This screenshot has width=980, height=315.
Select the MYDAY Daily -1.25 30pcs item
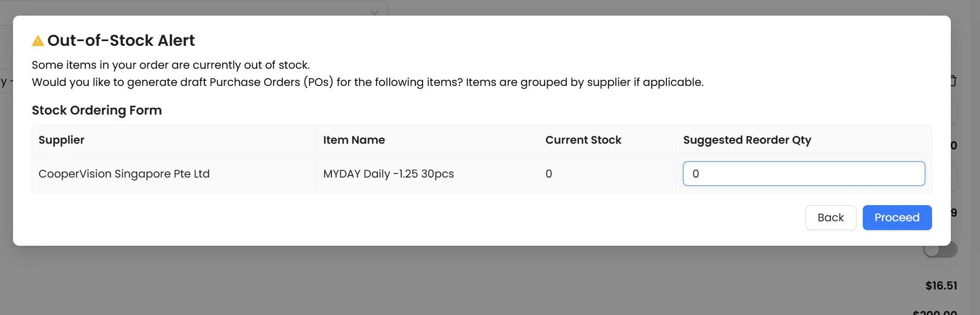(x=388, y=174)
